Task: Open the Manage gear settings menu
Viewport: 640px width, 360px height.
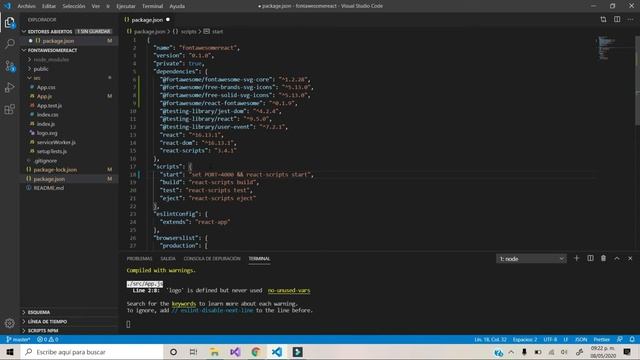Action: pyautogui.click(x=10, y=323)
